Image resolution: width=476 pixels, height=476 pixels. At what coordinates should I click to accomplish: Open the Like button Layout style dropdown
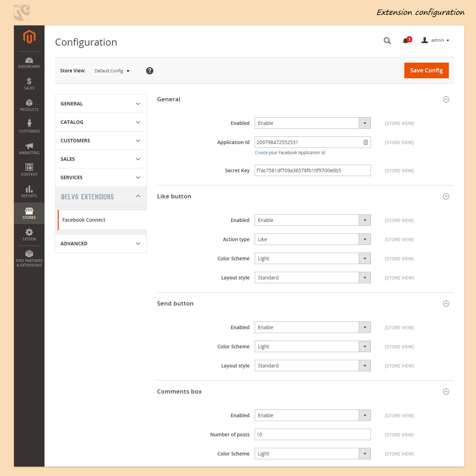tap(312, 278)
